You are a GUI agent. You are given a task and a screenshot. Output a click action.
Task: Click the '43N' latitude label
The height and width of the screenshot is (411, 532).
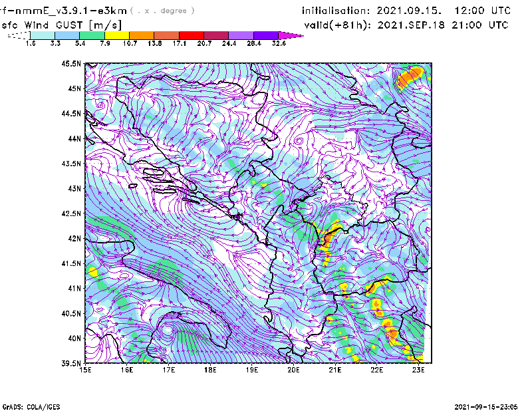(74, 188)
